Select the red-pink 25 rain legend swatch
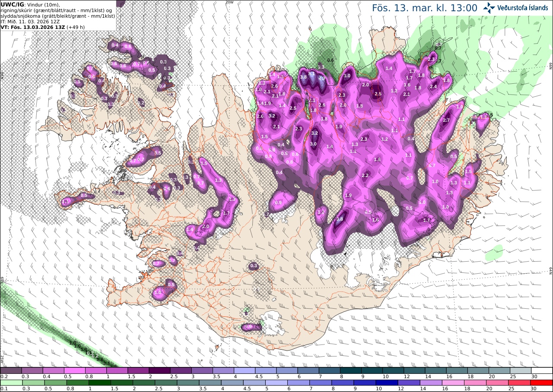This screenshot has height=392, width=553. (x=521, y=383)
